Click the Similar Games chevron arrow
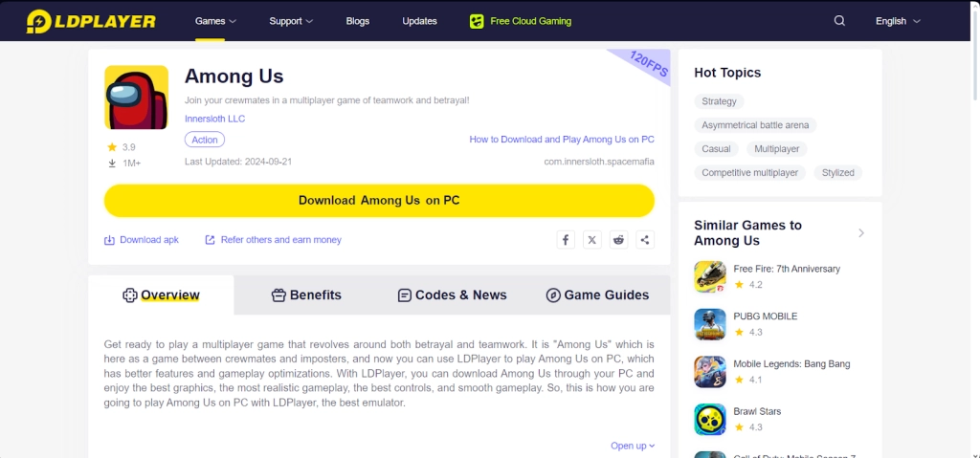This screenshot has height=458, width=980. (x=861, y=233)
